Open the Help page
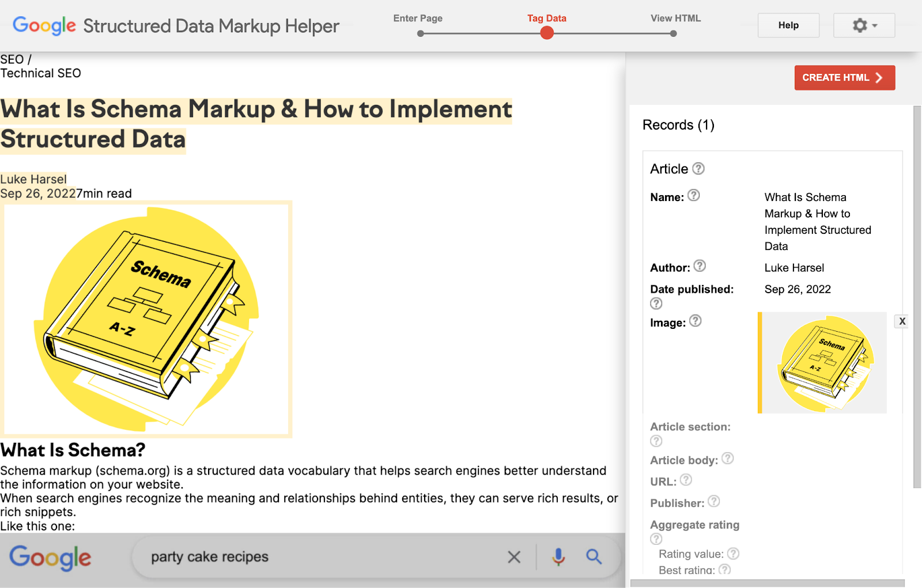The height and width of the screenshot is (588, 922). [x=788, y=25]
